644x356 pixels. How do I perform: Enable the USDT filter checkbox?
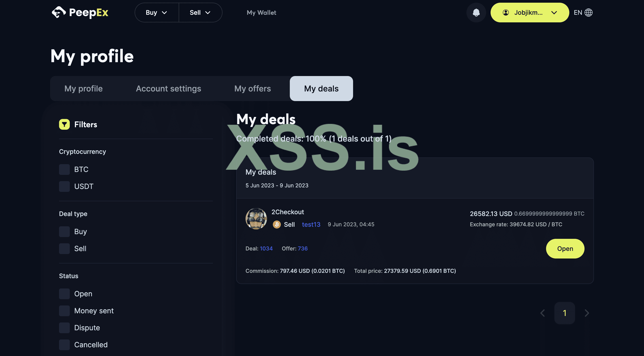64,186
